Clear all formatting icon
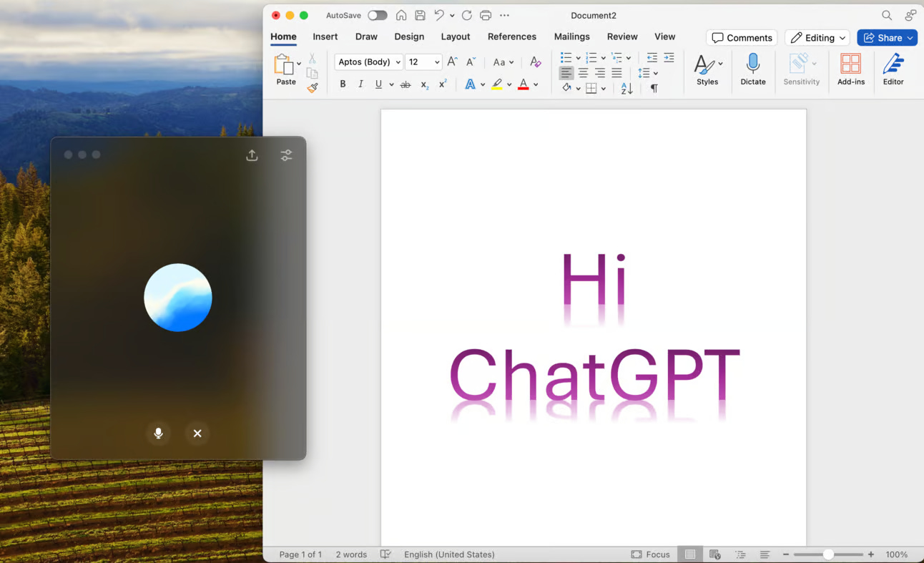This screenshot has width=924, height=563. tap(535, 62)
